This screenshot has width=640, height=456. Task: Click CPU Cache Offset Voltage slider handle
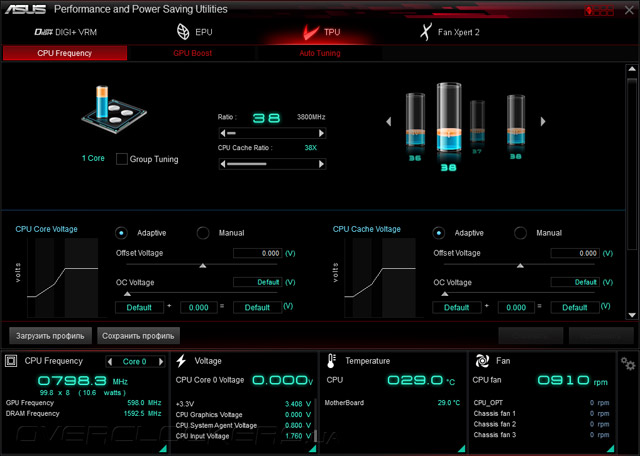520,266
